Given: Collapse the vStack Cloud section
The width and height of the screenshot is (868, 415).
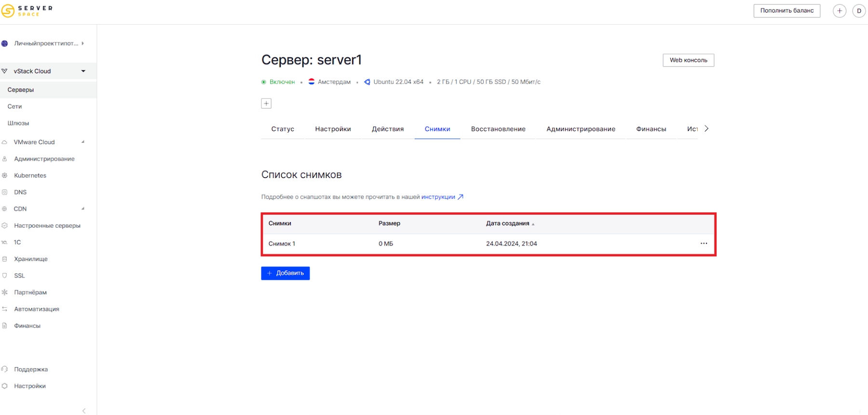Looking at the screenshot, I should 83,71.
